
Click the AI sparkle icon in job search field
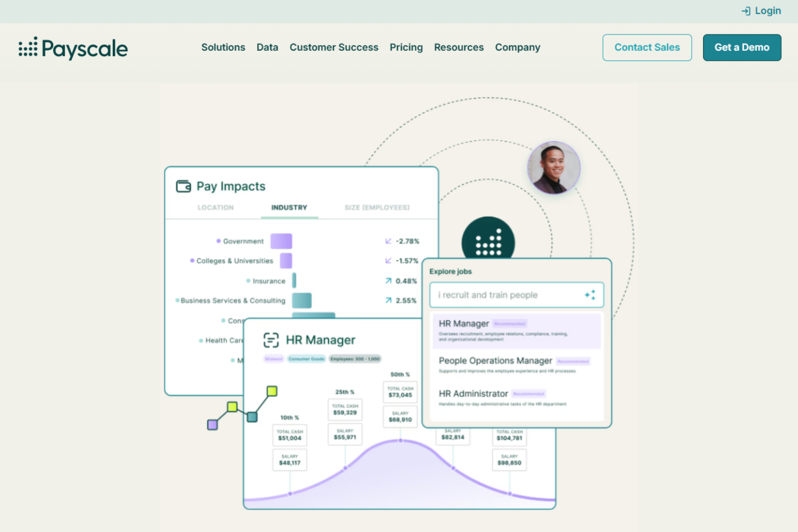590,295
